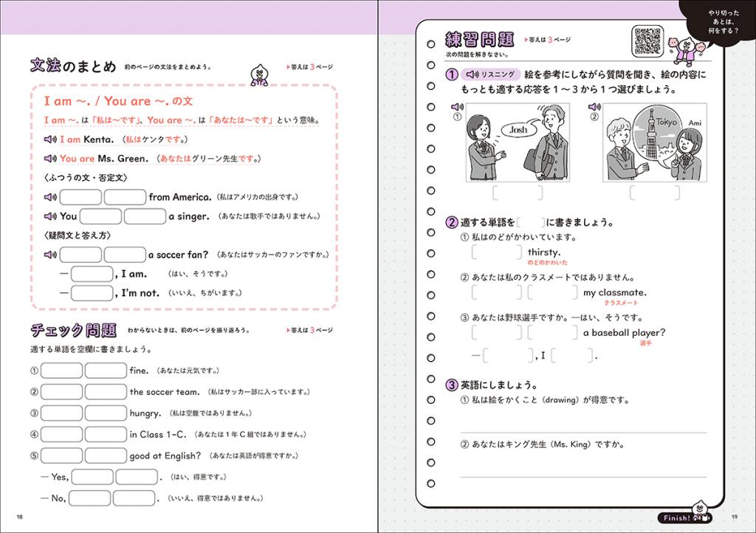756x533 pixels.
Task: Click the チェック問題 heading
Action: [73, 330]
